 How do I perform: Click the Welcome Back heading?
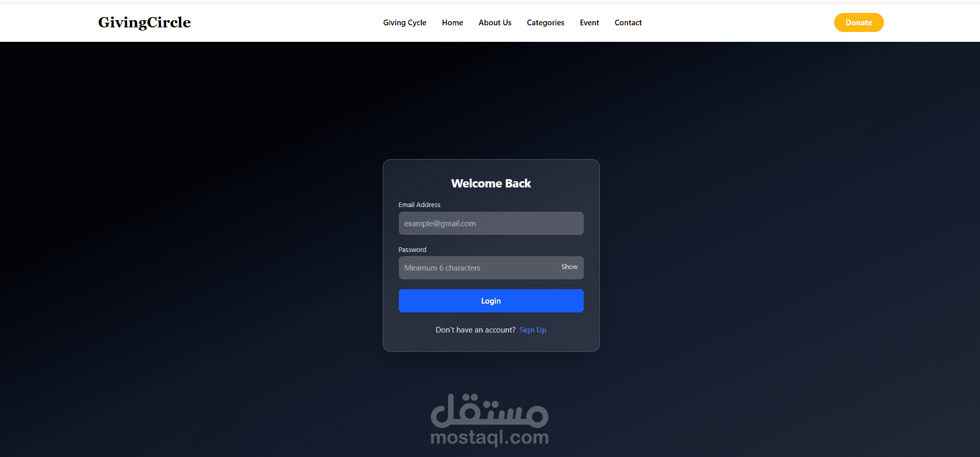click(x=491, y=183)
